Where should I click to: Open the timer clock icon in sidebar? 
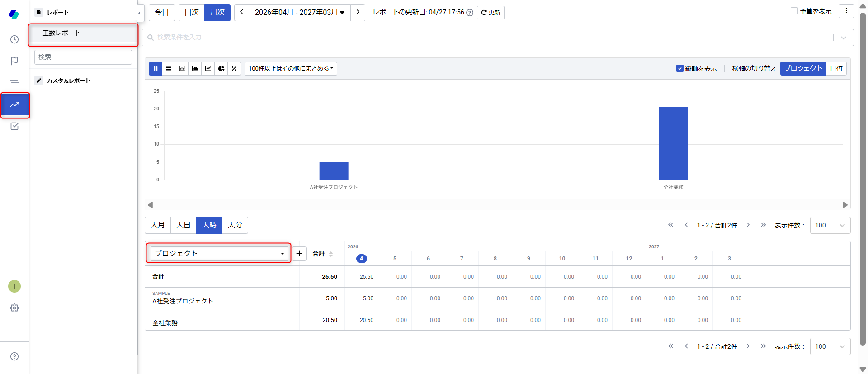[x=14, y=39]
